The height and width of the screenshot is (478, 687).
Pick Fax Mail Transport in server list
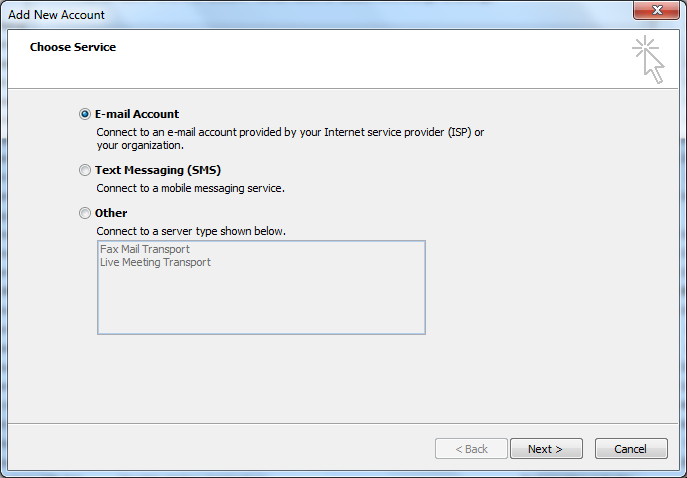(145, 249)
